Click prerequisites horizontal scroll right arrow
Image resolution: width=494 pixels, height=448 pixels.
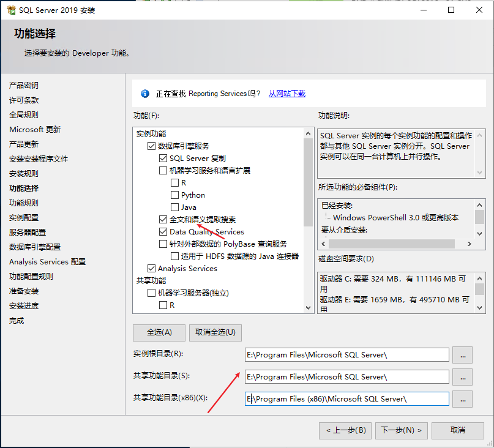[x=470, y=244]
